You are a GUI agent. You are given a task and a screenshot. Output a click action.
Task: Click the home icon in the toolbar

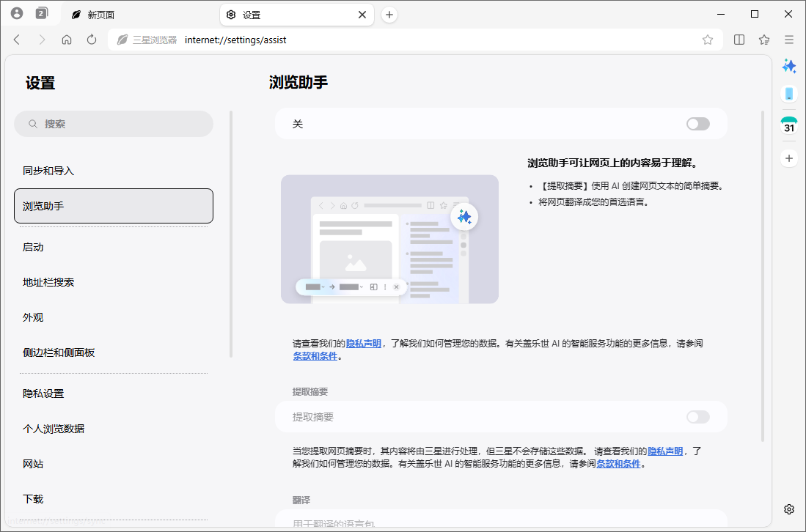(x=67, y=40)
